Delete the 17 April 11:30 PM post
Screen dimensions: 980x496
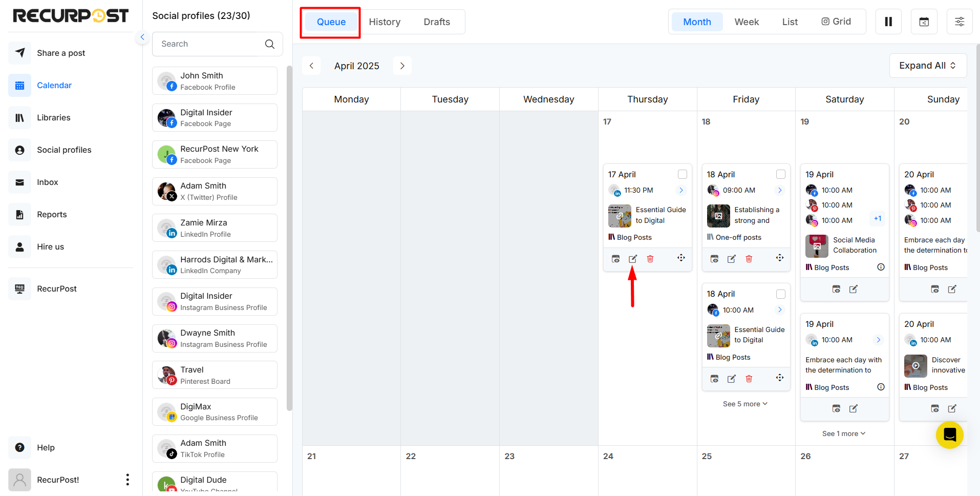pos(650,259)
